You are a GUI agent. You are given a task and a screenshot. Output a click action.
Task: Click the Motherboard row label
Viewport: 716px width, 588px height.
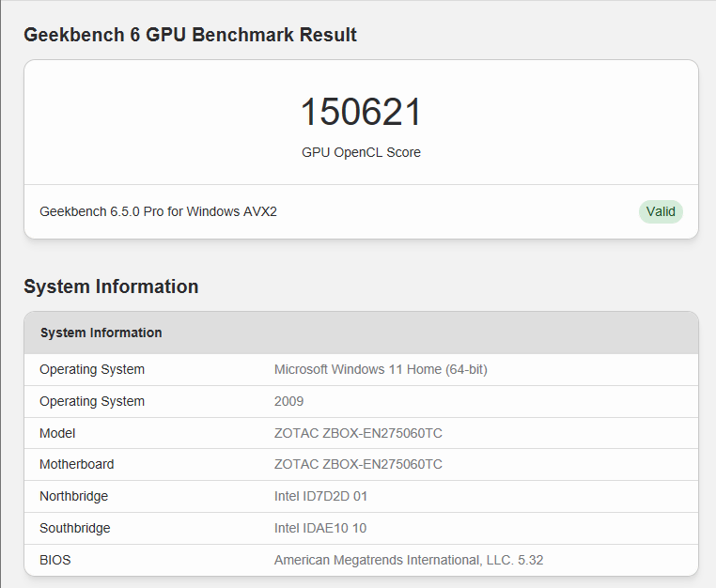coord(77,464)
